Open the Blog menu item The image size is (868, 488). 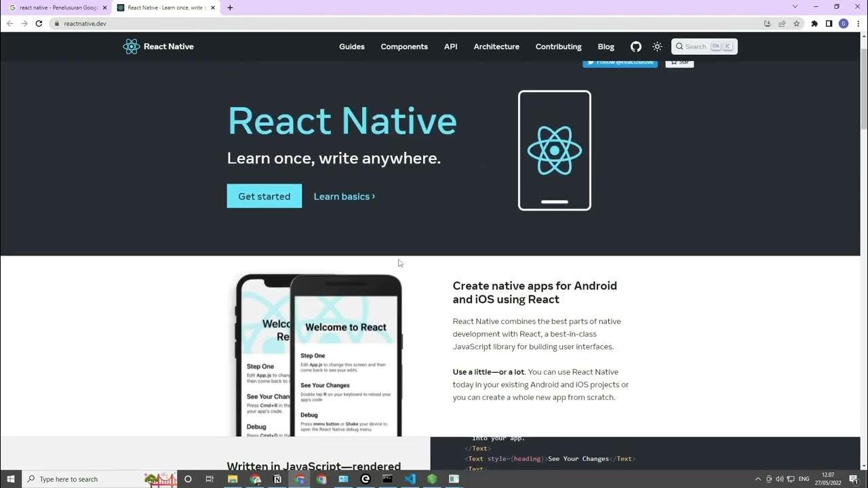(606, 47)
